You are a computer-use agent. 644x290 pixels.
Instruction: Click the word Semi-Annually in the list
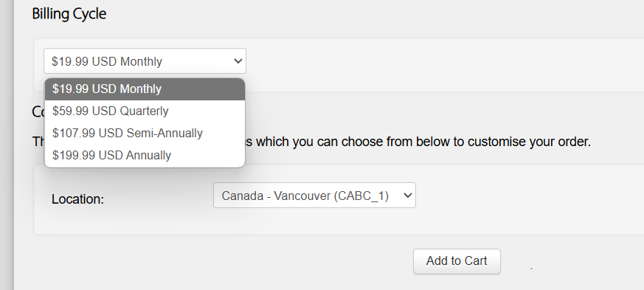click(x=165, y=134)
